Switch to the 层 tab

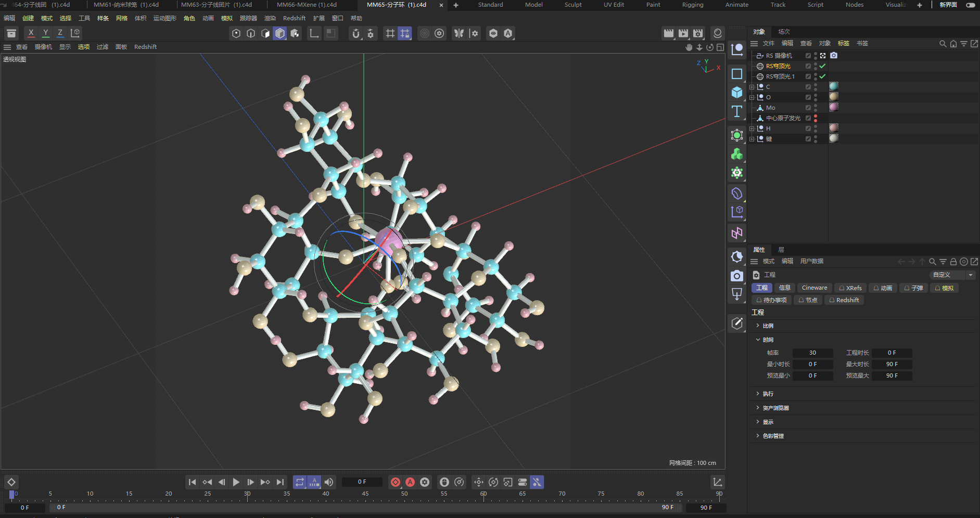click(781, 250)
